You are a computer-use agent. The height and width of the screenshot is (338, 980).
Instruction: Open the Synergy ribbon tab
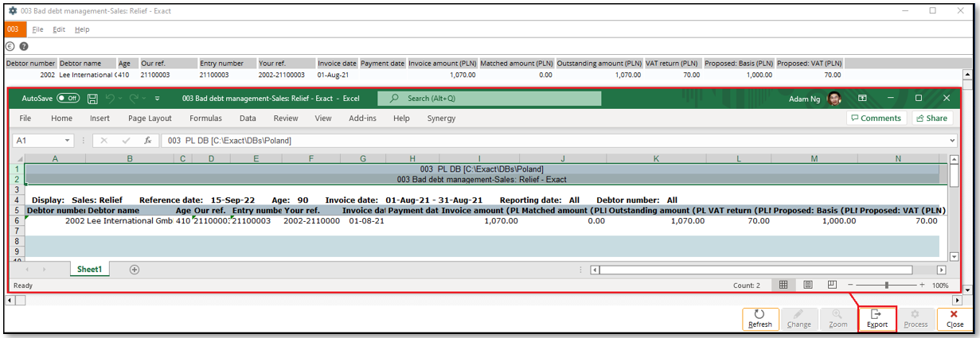442,118
